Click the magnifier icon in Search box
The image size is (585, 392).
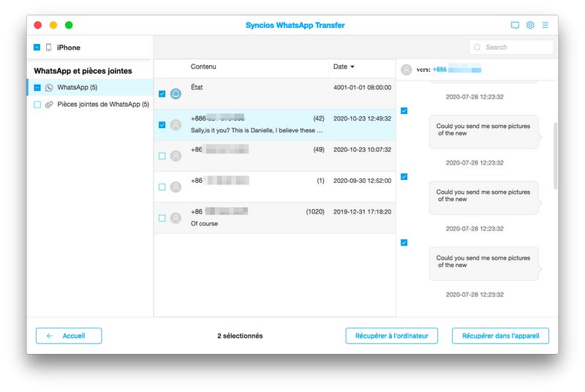coord(478,48)
